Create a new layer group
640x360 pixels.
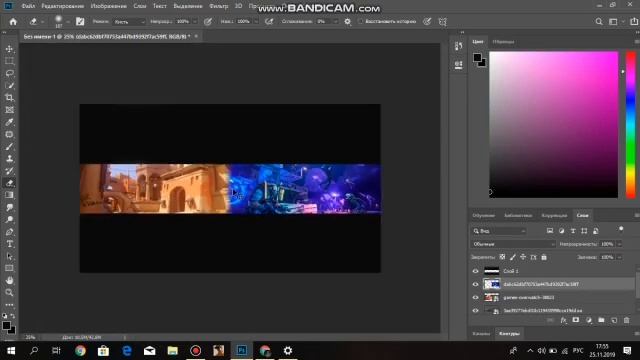(601, 320)
